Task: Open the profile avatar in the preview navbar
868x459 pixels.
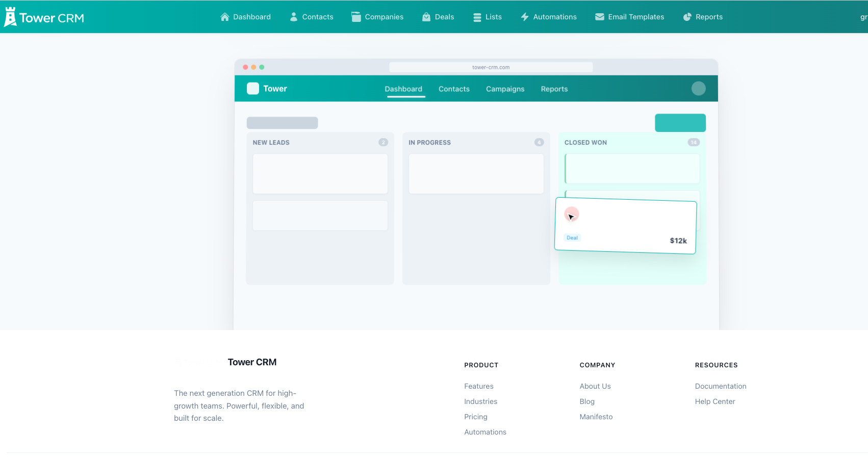Action: pos(699,88)
